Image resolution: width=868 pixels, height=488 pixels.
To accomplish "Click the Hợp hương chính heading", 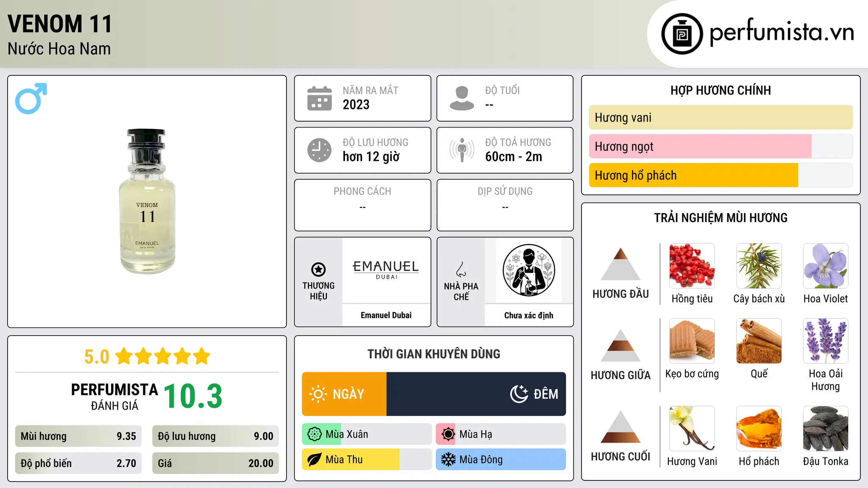I will [721, 90].
